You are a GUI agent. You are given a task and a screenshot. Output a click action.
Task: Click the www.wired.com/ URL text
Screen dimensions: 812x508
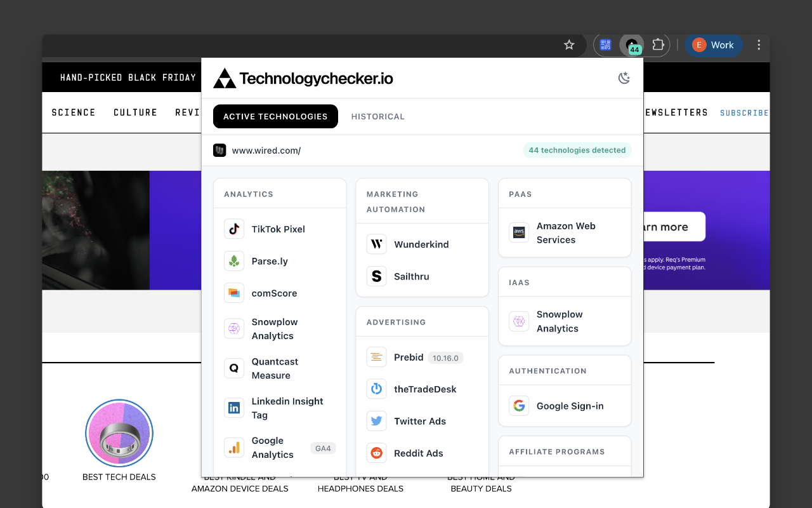point(266,150)
